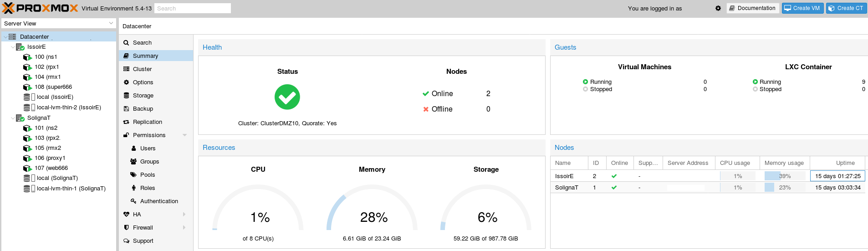This screenshot has height=251, width=868.
Task: Sort nodes by Memory usage column header
Action: (784, 163)
